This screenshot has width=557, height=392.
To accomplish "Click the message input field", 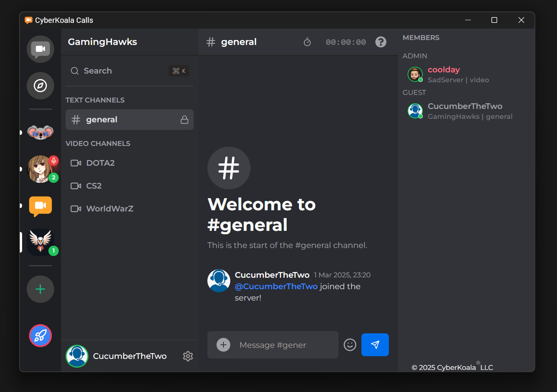I will pos(272,345).
